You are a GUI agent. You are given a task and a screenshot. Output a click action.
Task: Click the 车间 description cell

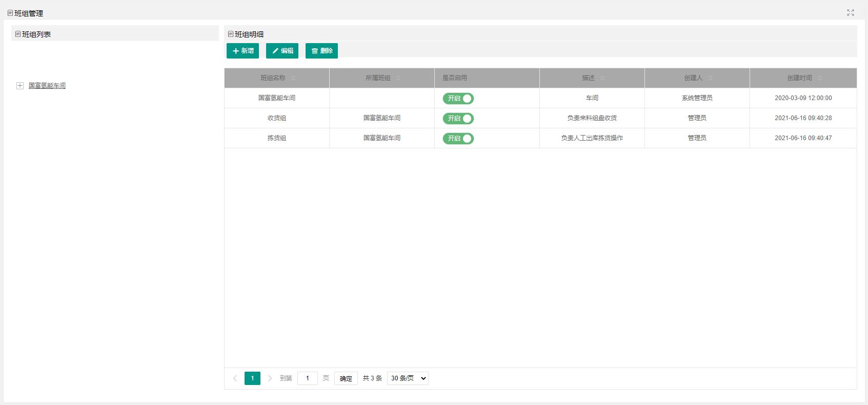pos(592,98)
